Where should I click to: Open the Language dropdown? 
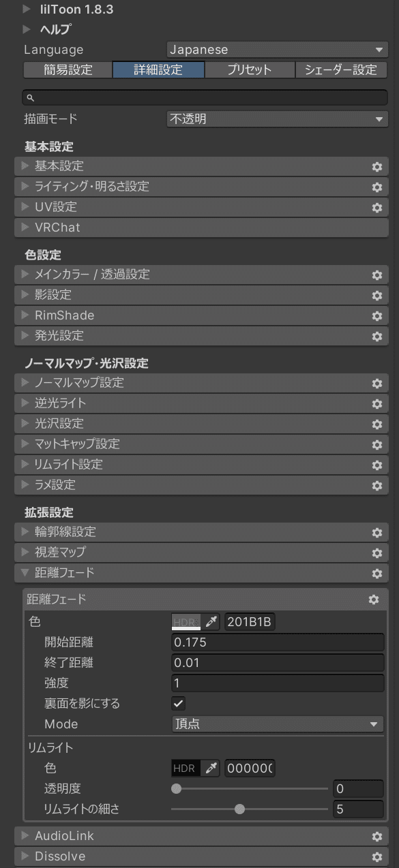(x=277, y=50)
